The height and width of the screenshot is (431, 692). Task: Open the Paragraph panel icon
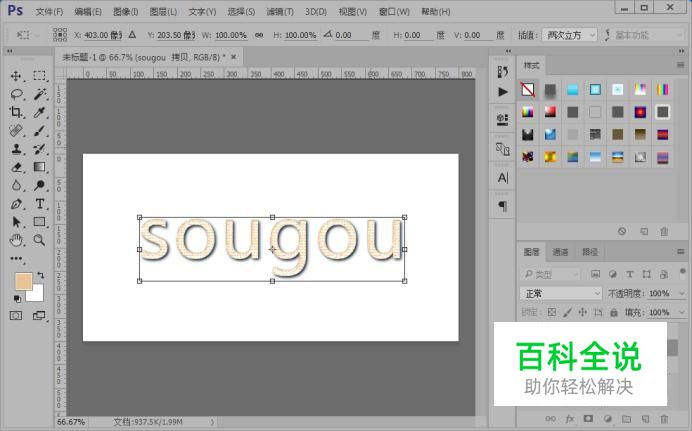point(503,206)
